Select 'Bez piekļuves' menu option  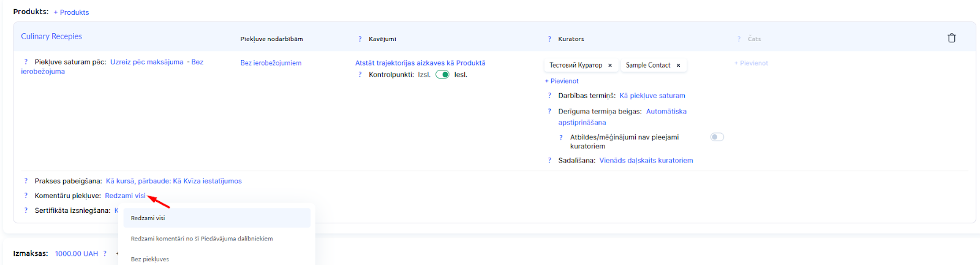point(149,259)
